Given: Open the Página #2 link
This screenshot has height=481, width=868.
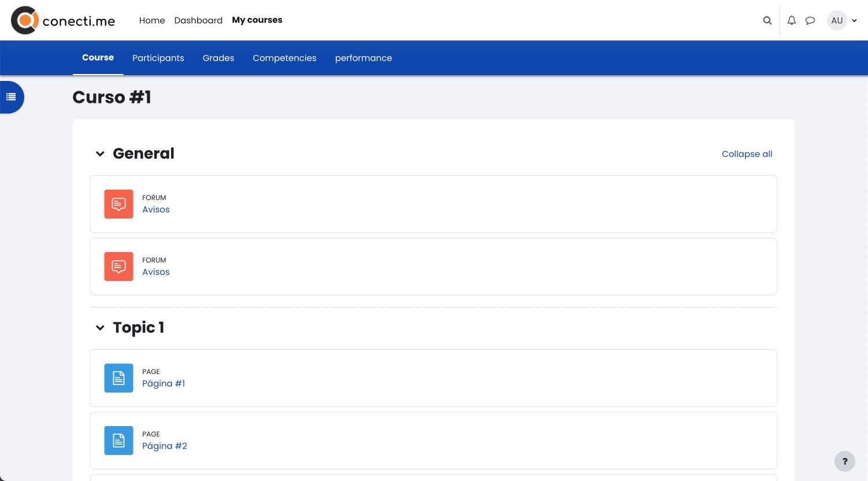Looking at the screenshot, I should point(165,446).
